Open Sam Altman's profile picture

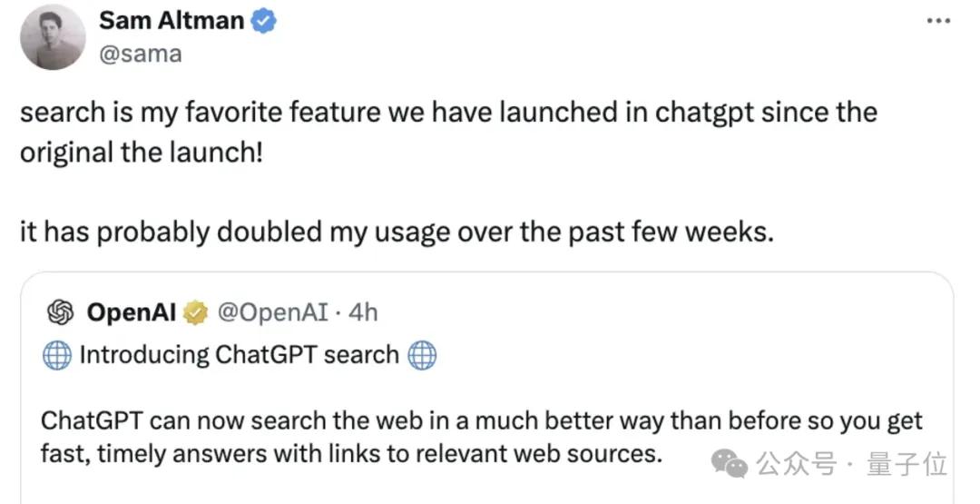(x=53, y=36)
